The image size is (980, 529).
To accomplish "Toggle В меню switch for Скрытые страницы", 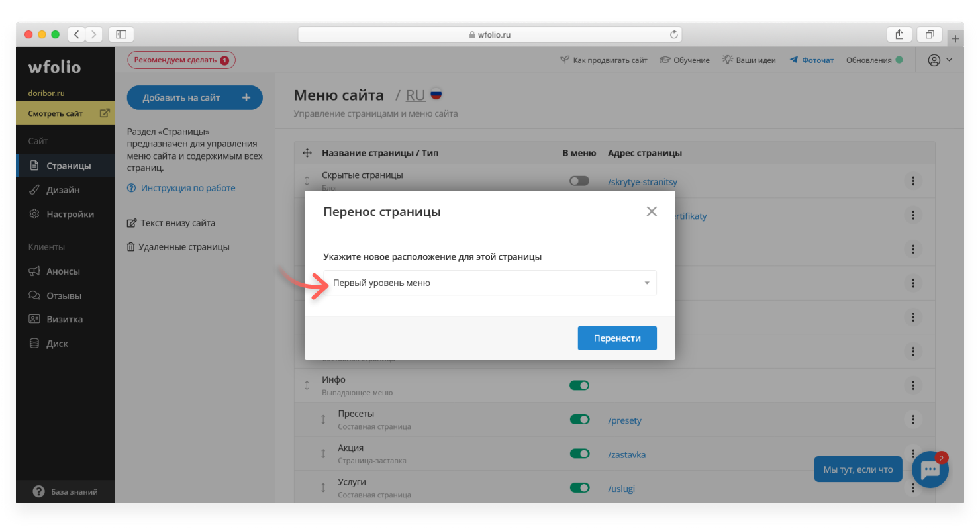I will tap(579, 181).
